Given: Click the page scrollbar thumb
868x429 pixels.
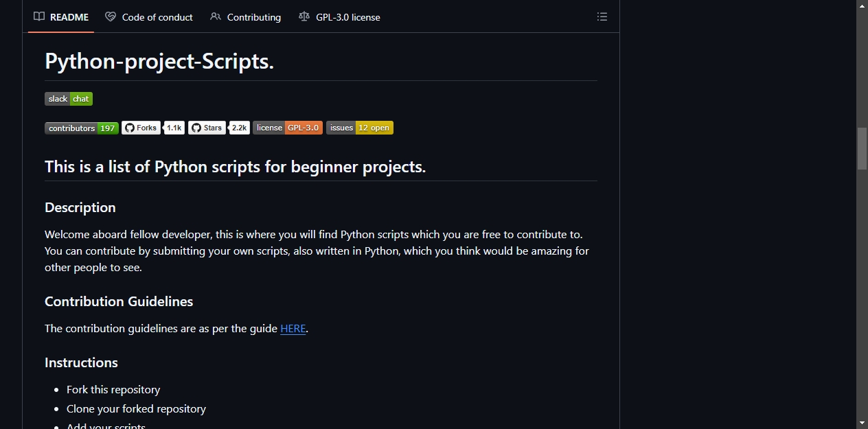Looking at the screenshot, I should tap(862, 148).
